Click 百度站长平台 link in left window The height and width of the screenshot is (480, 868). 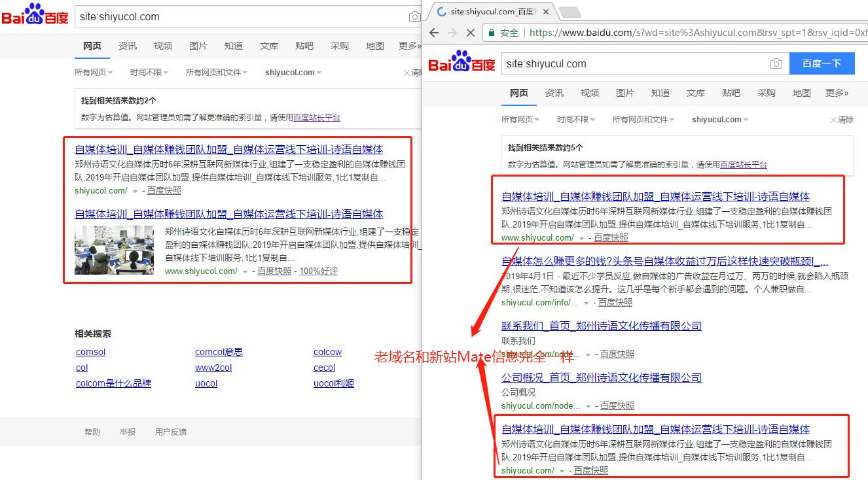click(x=317, y=118)
